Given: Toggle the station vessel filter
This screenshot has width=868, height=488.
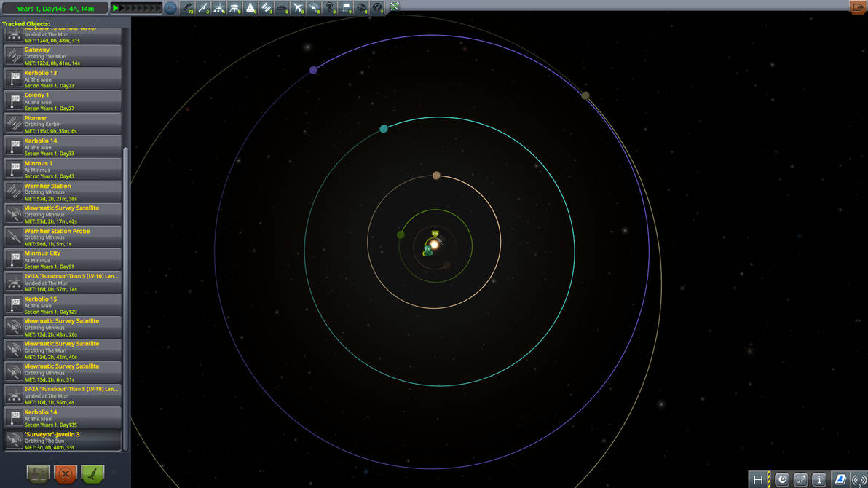Looking at the screenshot, I should click(x=267, y=8).
